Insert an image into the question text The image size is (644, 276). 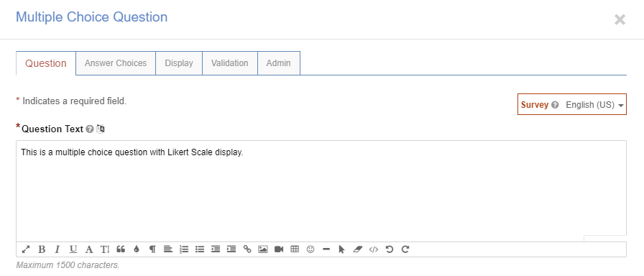coord(263,249)
